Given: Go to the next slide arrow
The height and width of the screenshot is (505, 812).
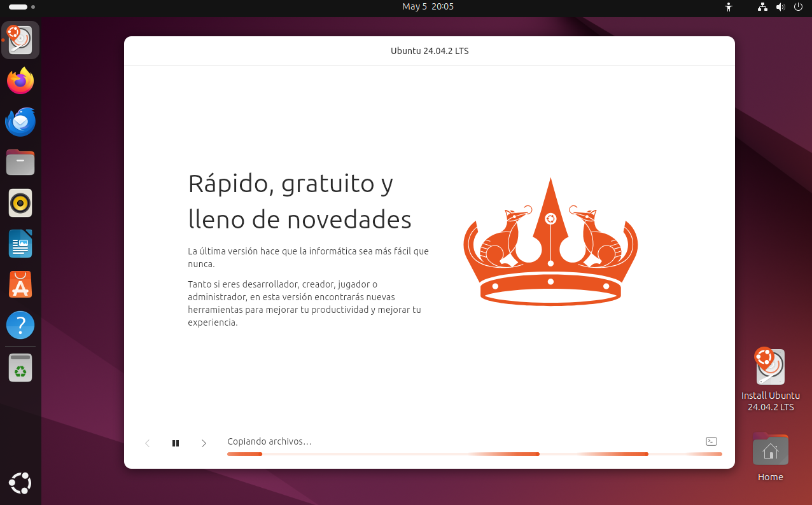Looking at the screenshot, I should pos(204,443).
